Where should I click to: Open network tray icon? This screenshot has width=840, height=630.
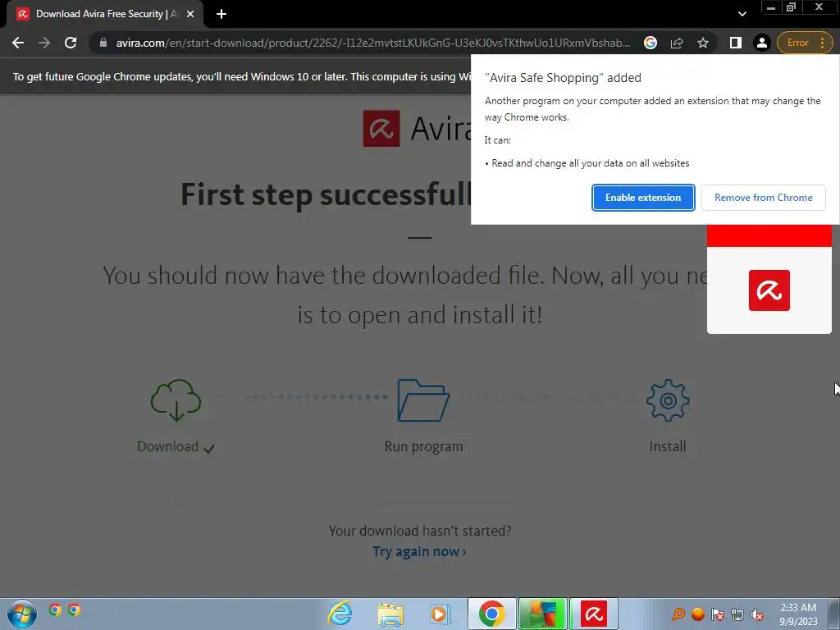tap(737, 614)
